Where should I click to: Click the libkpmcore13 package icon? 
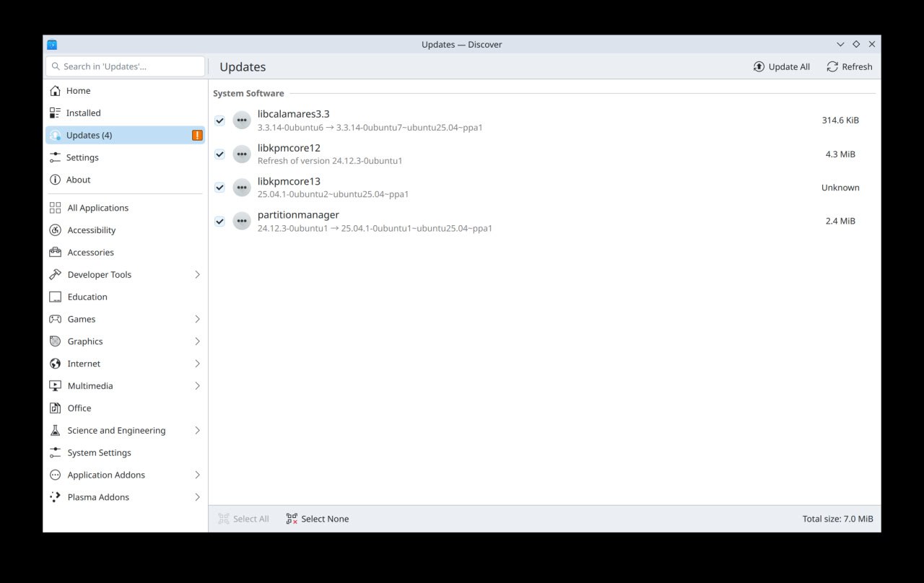point(242,188)
